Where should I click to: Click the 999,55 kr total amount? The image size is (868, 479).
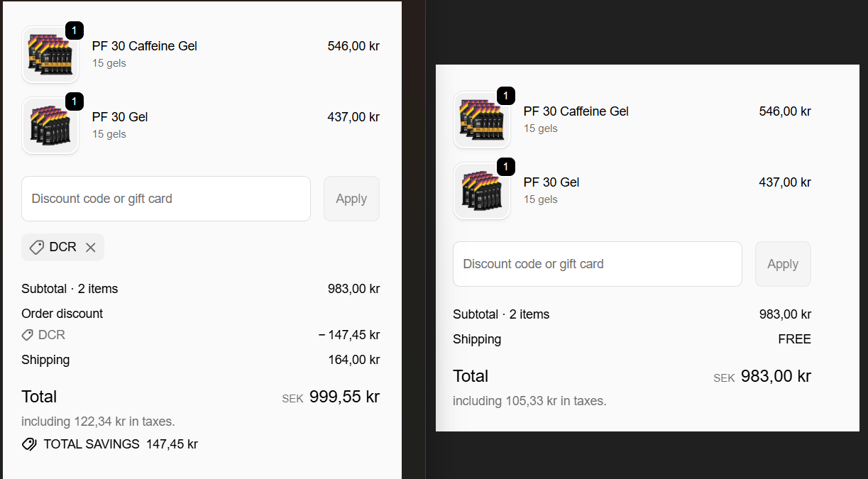tap(344, 397)
